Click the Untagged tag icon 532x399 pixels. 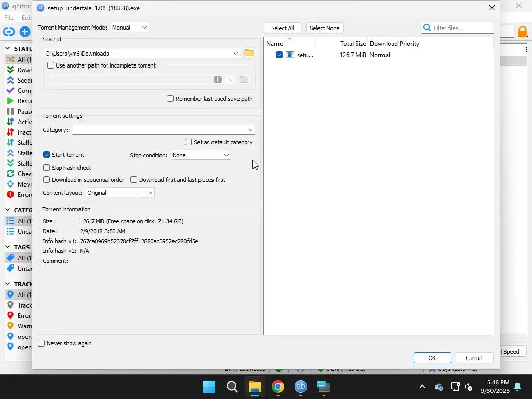click(10, 268)
